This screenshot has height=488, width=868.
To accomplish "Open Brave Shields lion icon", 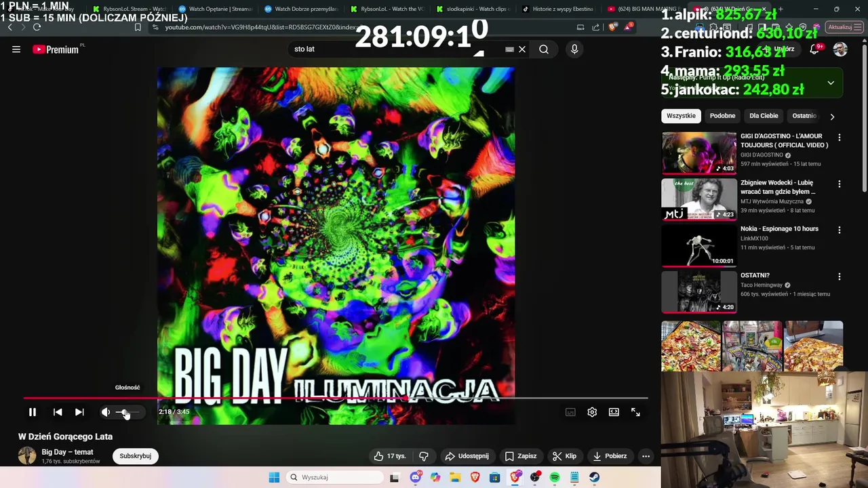I will pyautogui.click(x=613, y=27).
